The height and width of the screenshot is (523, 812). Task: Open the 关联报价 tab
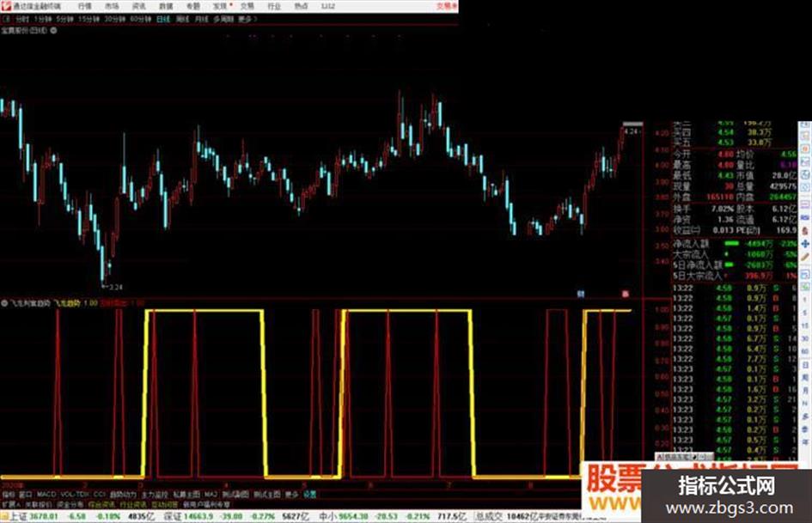(39, 504)
